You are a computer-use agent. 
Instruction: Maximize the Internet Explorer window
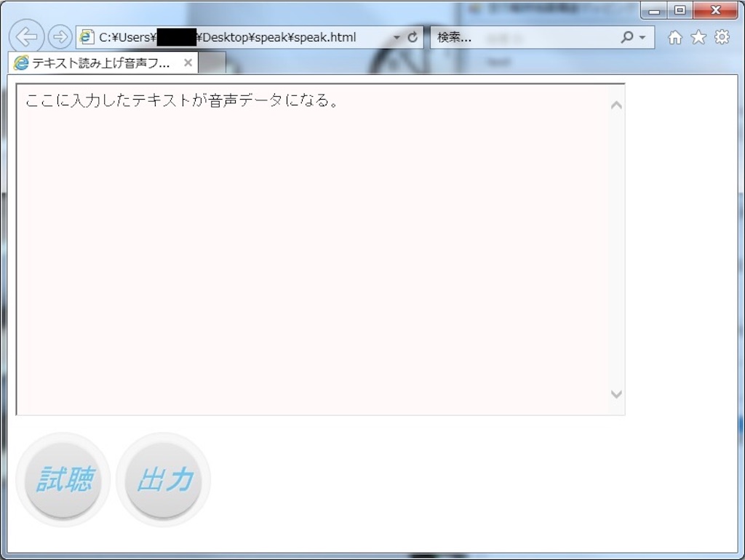click(x=680, y=10)
